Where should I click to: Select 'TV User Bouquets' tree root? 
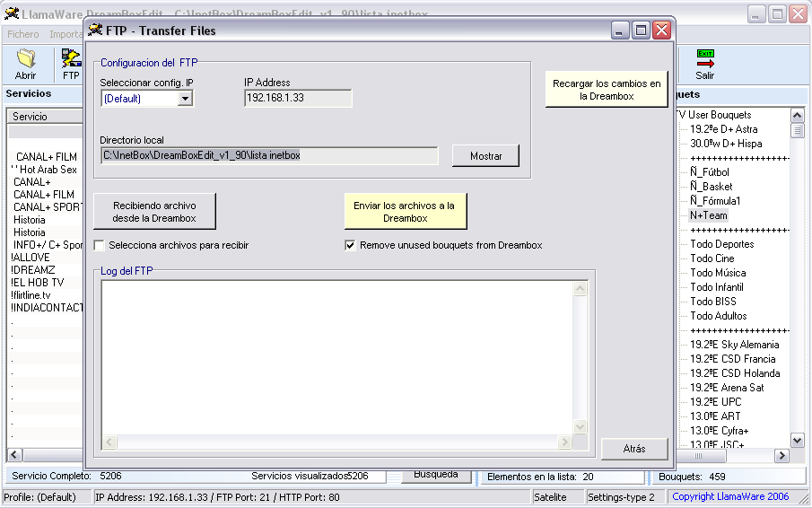point(714,115)
